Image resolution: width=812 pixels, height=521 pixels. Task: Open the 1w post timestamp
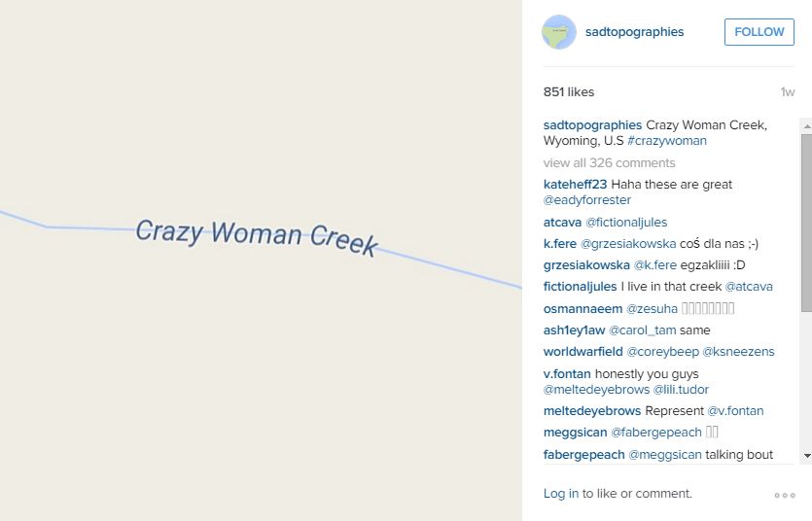click(787, 92)
